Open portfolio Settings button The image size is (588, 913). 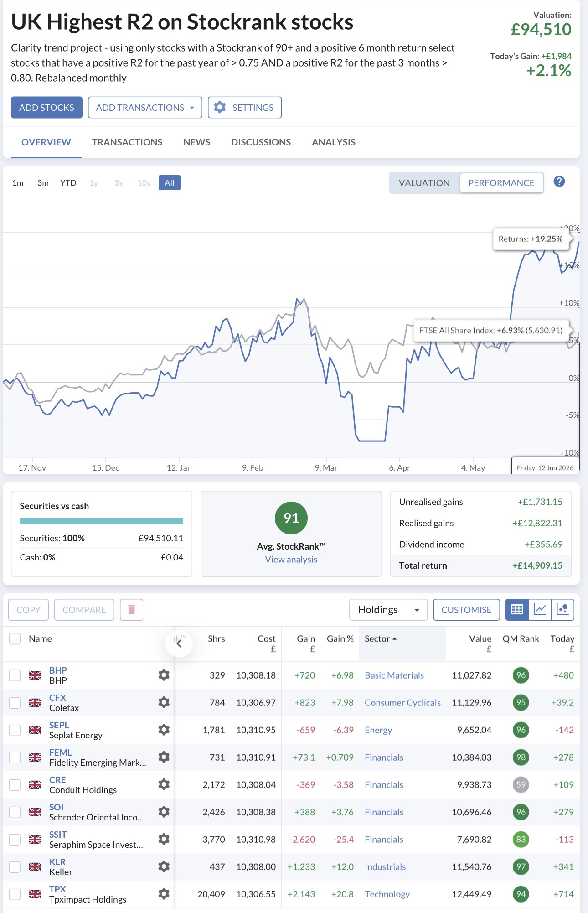point(245,108)
